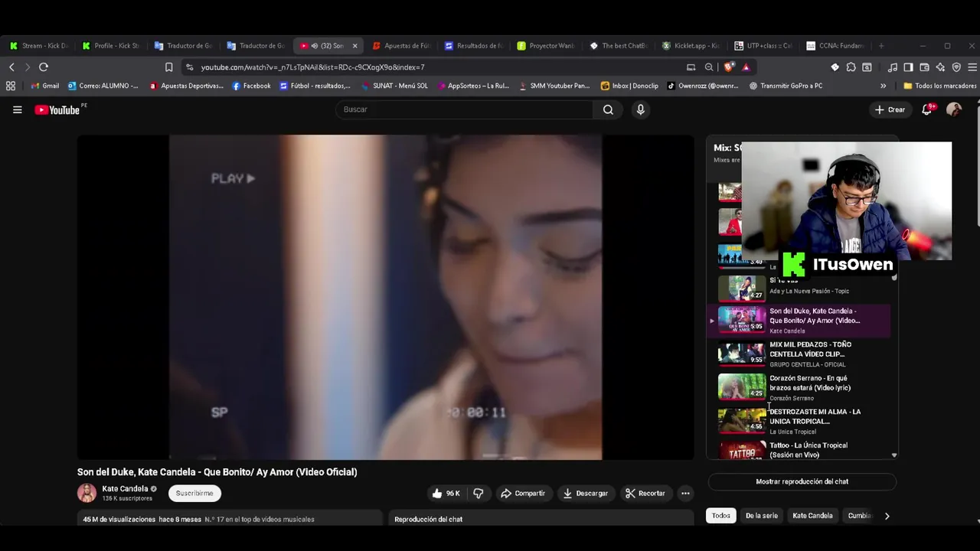Click the Suscribirme button

point(194,494)
